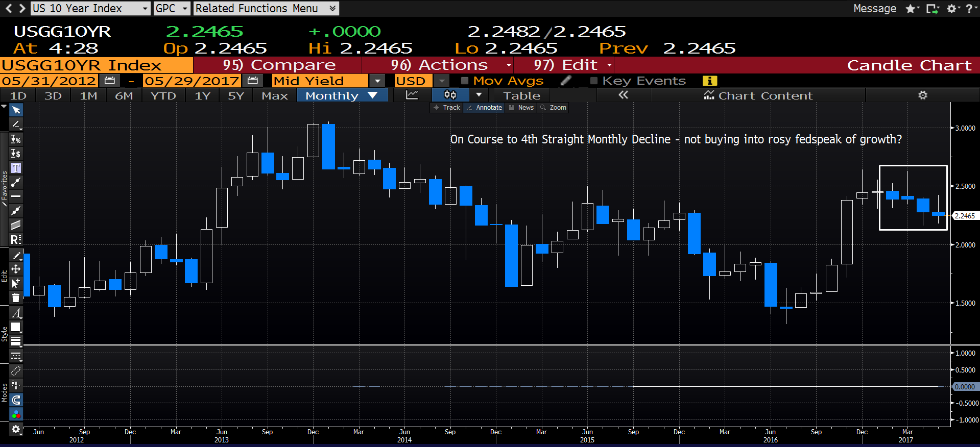This screenshot has width=980, height=447.
Task: Open the end date calendar picker
Action: [x=252, y=81]
